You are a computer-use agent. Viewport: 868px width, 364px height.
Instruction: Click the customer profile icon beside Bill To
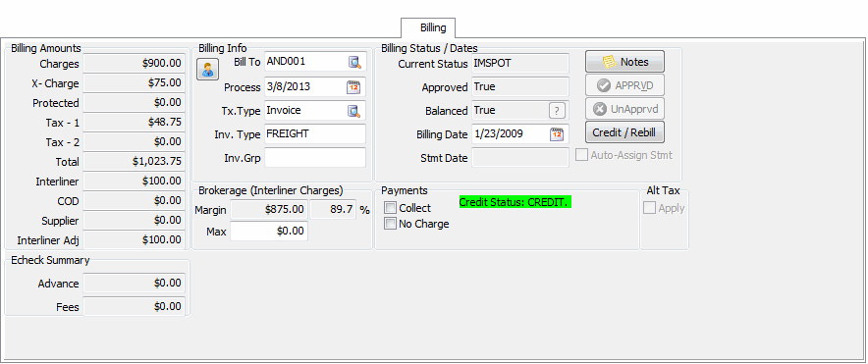point(207,70)
